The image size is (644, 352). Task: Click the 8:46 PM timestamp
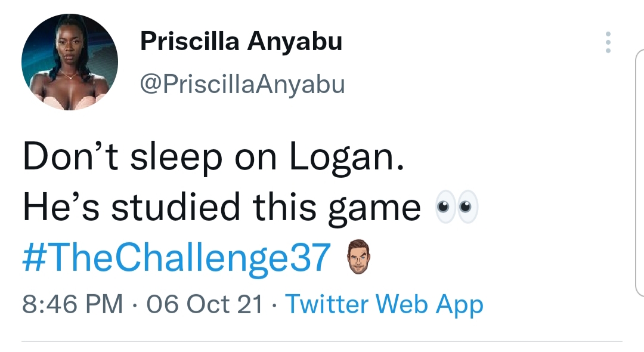72,304
